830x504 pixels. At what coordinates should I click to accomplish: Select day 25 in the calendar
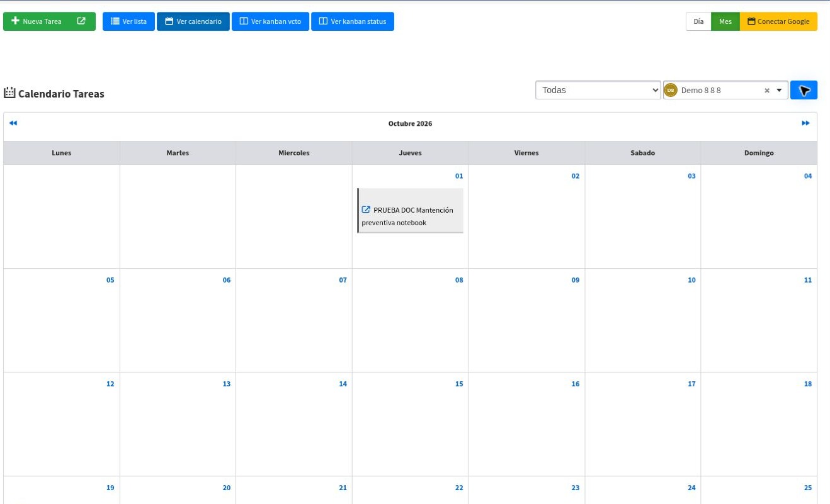point(808,488)
